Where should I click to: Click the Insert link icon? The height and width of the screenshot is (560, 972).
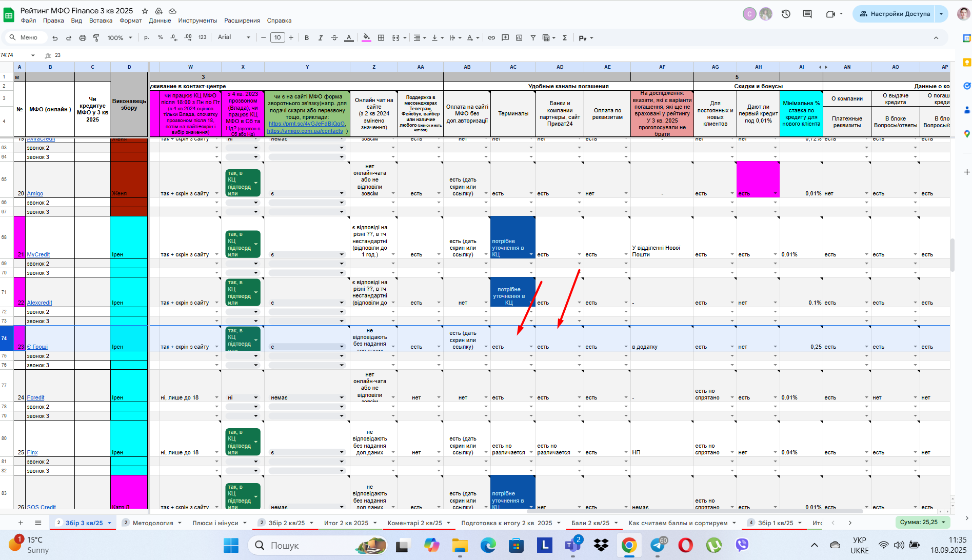pyautogui.click(x=491, y=38)
